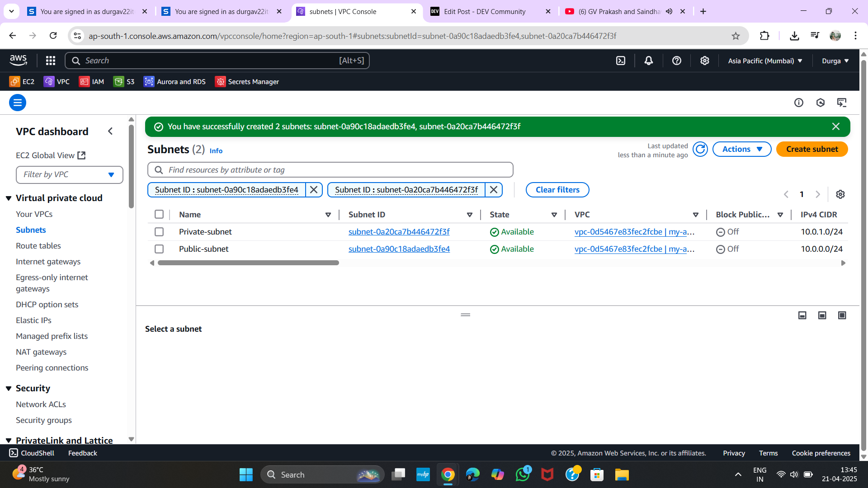Open the Asia Pacific (Mumbai) region selector
Image resolution: width=868 pixels, height=488 pixels.
[x=765, y=61]
